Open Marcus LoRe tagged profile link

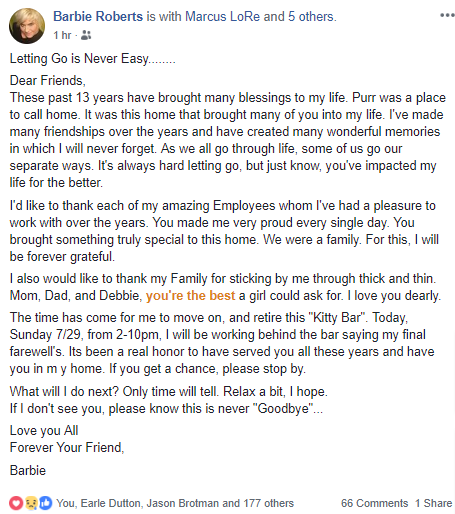222,16
